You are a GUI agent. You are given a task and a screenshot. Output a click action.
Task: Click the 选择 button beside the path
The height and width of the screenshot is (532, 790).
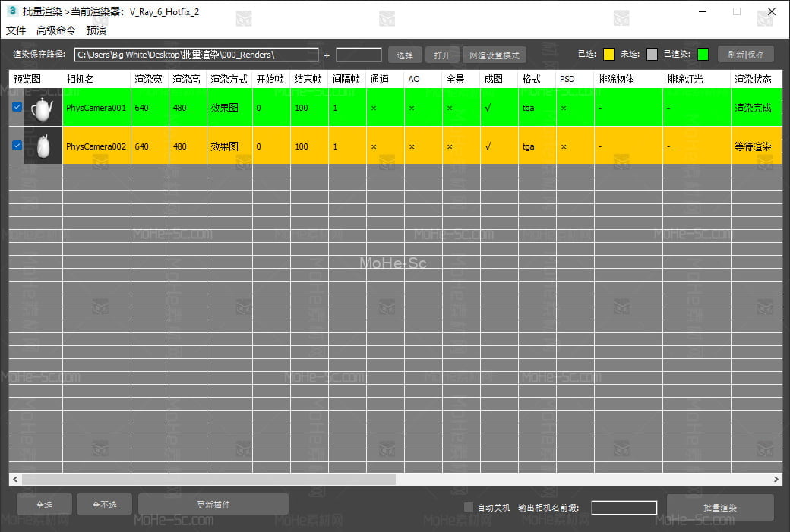click(405, 55)
